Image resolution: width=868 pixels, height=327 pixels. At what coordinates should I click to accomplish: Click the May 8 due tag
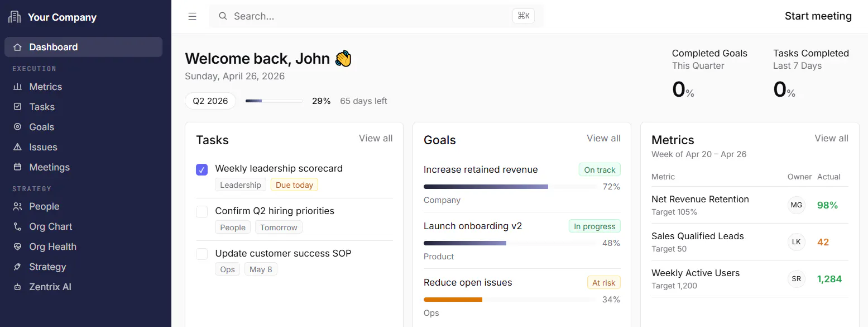click(x=261, y=269)
